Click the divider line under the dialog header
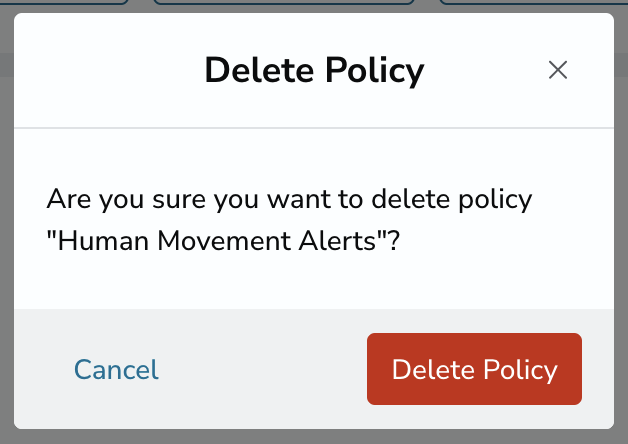628x444 pixels. pos(314,128)
